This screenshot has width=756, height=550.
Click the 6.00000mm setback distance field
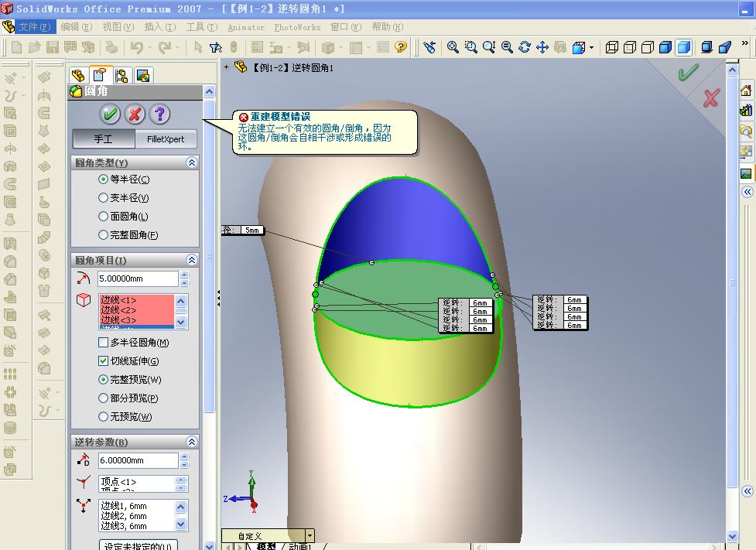(138, 460)
